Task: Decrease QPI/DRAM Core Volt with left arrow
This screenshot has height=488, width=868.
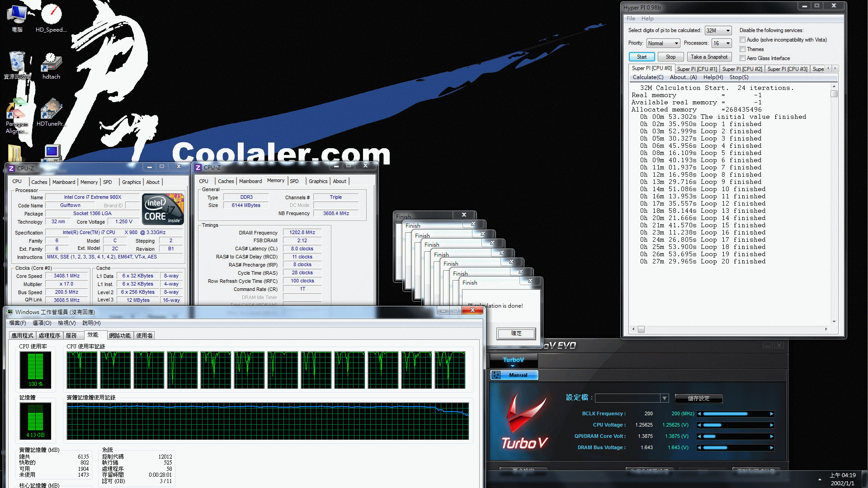Action: coord(699,436)
